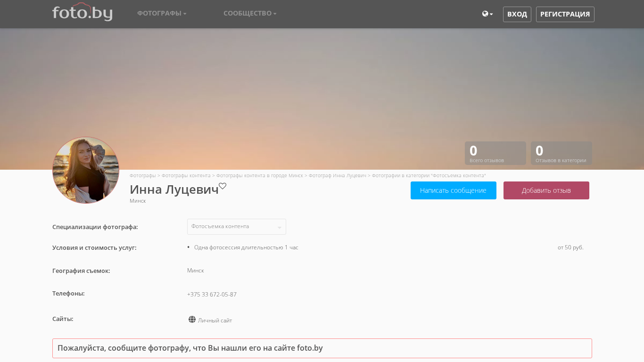Screen dimensions: 644x362
Task: Click the Минск value beside География съемок
Action: pyautogui.click(x=196, y=271)
